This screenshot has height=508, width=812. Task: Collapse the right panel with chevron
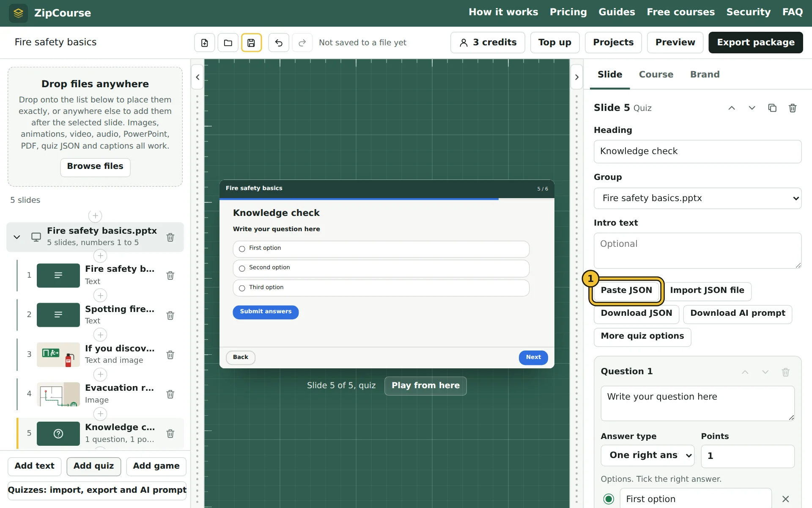click(x=576, y=77)
